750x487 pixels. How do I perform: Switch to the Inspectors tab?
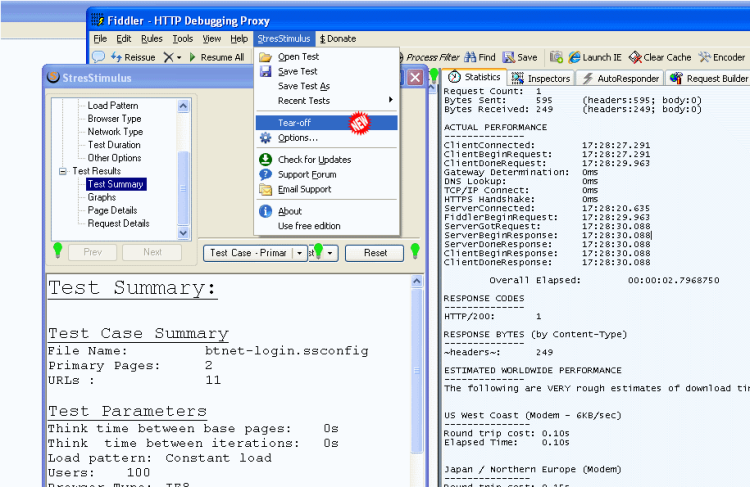tap(540, 78)
